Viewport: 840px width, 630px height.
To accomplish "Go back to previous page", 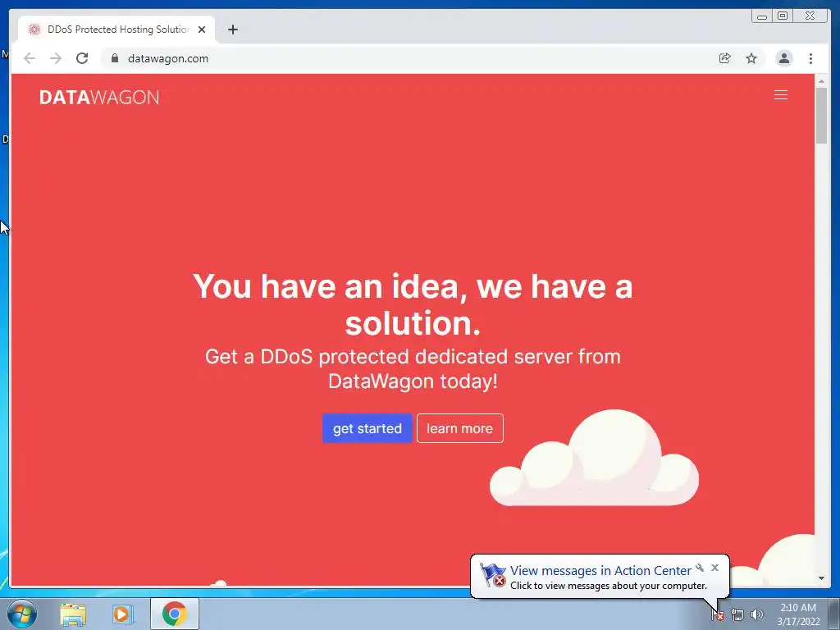I will point(30,58).
